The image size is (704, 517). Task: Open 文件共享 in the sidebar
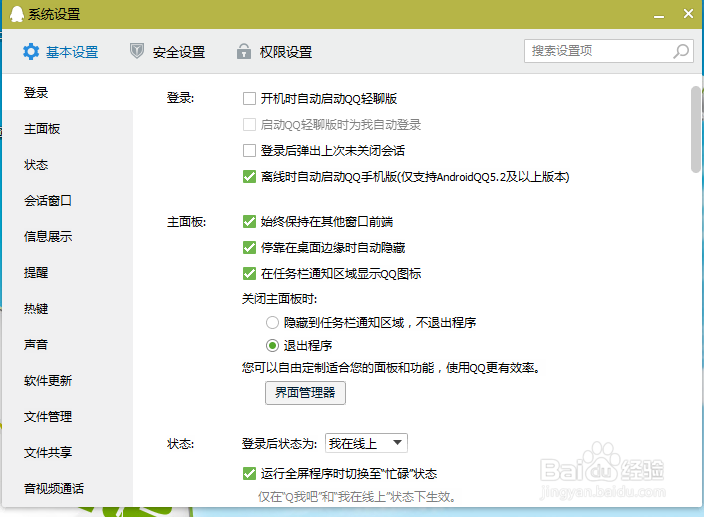68,452
